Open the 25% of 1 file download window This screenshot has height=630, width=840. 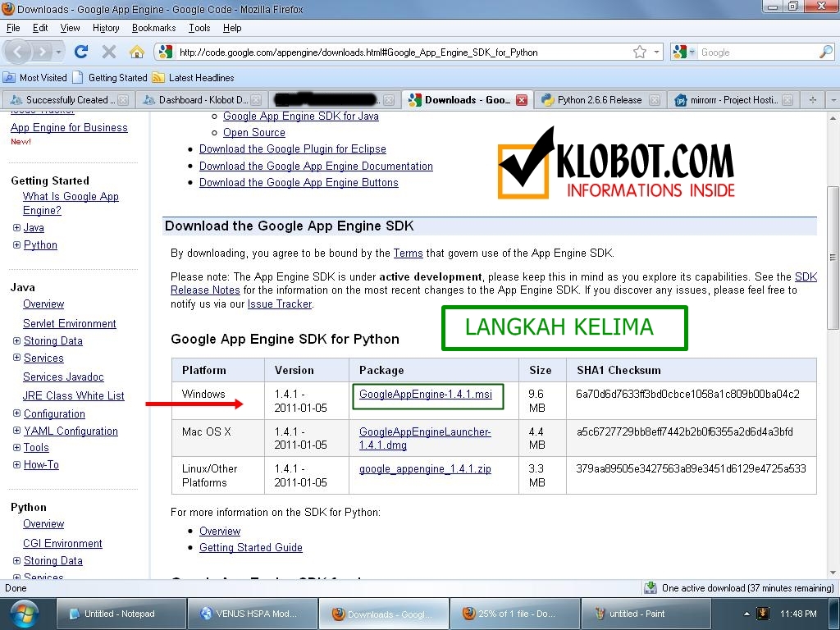click(514, 614)
